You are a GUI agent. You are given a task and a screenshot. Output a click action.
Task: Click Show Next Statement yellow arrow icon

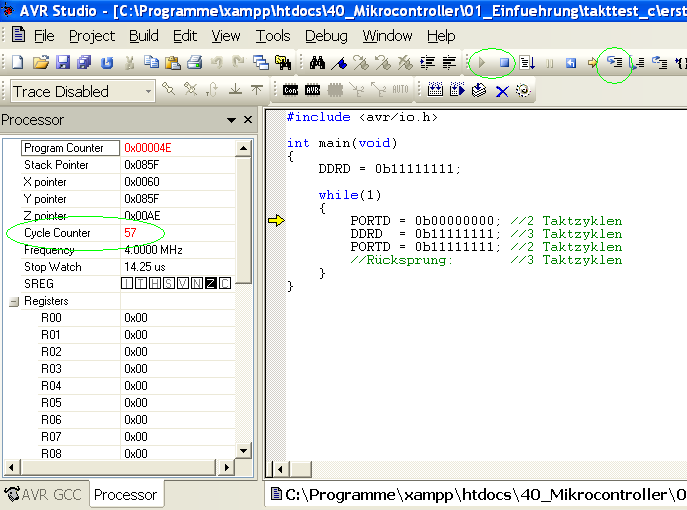click(592, 63)
